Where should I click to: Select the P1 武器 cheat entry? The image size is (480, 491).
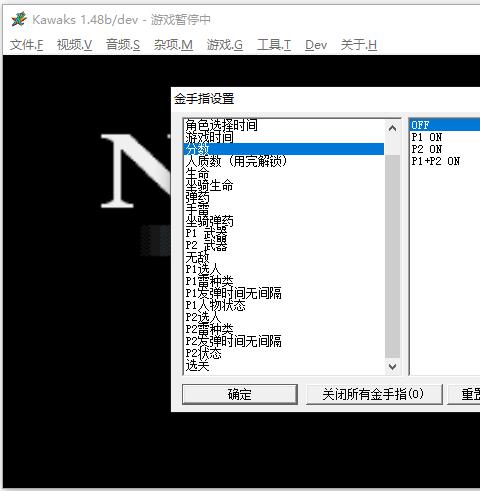coord(284,233)
